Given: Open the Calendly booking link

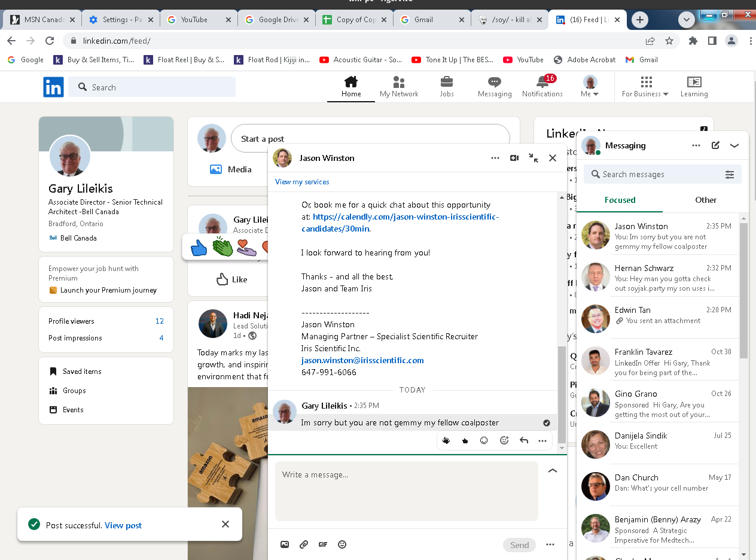Looking at the screenshot, I should point(400,223).
